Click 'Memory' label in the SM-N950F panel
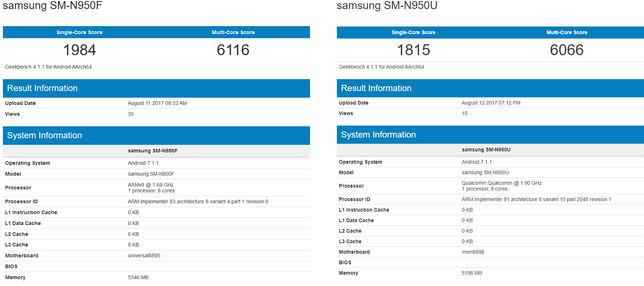Viewport: 644px width, 286px height. pos(15,277)
